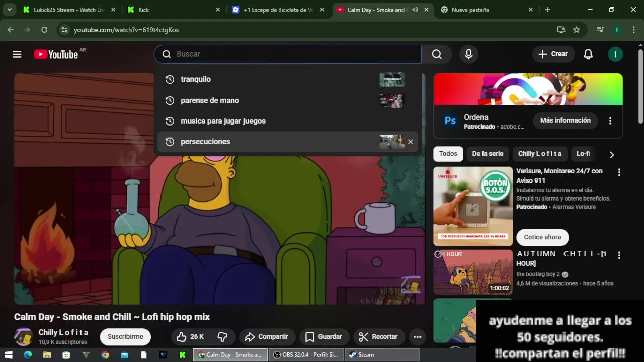Choose the parense de mano suggestion
The image size is (644, 362).
pos(288,100)
